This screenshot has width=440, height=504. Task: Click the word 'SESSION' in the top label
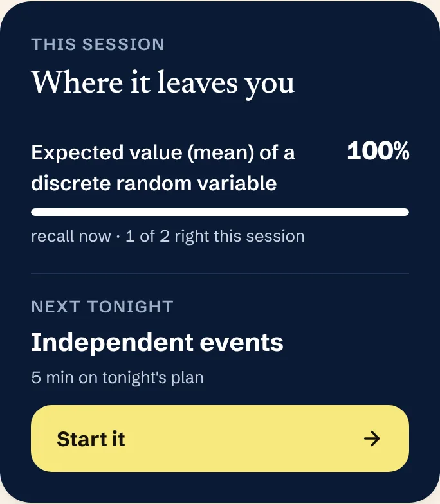coord(124,44)
